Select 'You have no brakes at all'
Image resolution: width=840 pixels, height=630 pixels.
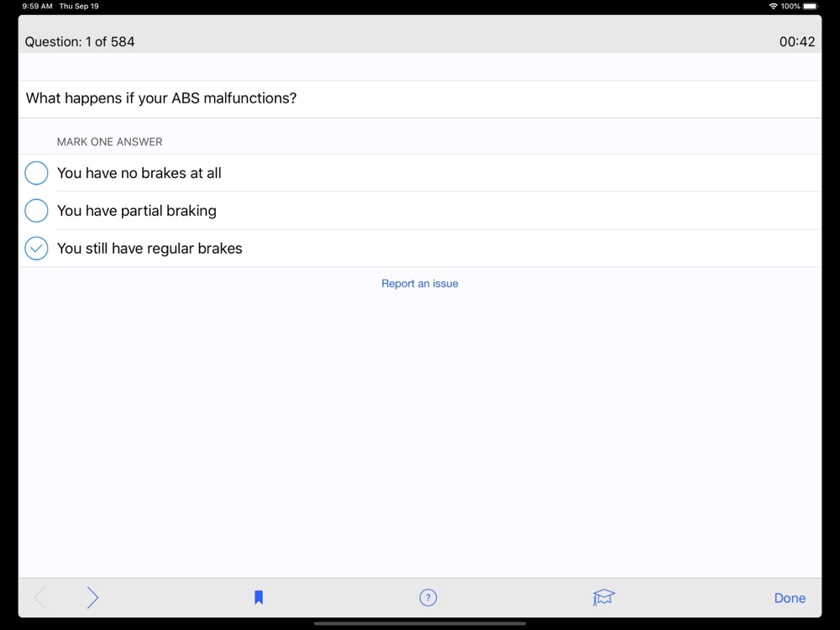pyautogui.click(x=420, y=173)
